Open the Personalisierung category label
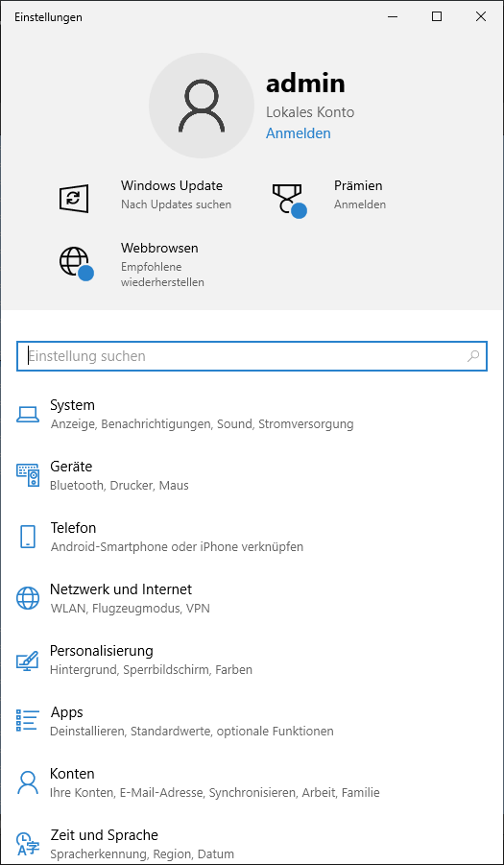The image size is (504, 865). [102, 651]
